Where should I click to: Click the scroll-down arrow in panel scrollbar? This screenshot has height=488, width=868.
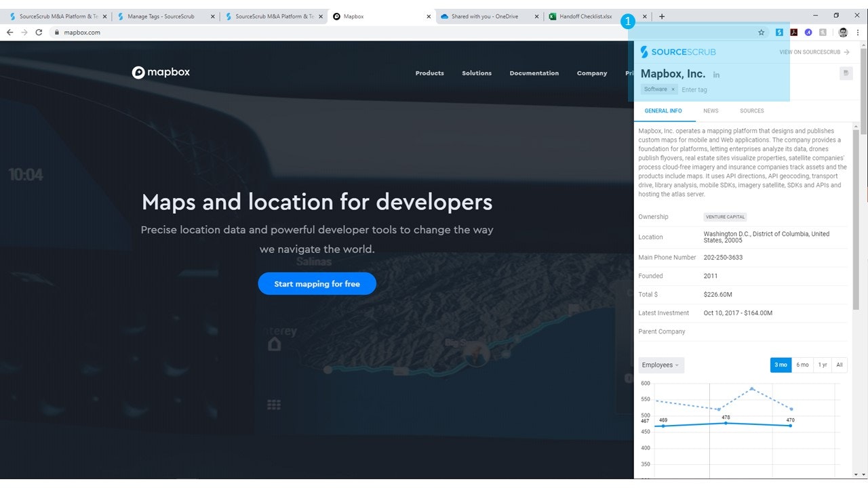coord(856,474)
